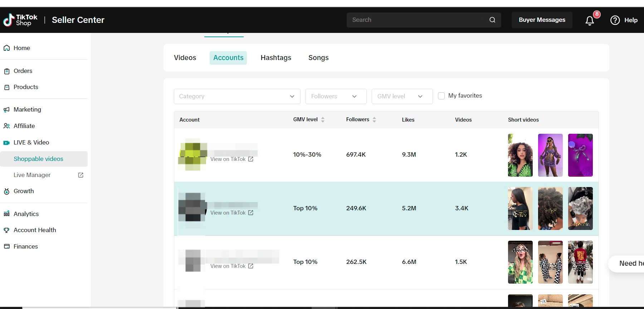Open Help via question mark icon

(615, 20)
